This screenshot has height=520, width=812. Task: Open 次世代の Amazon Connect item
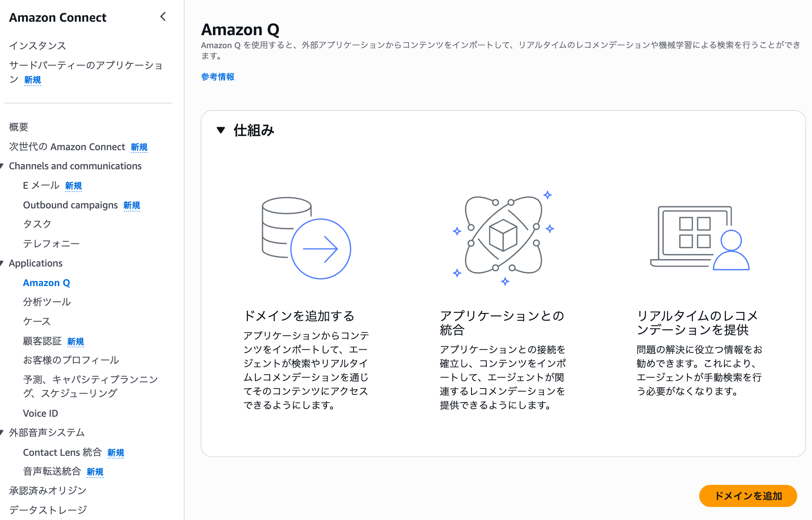tap(67, 147)
